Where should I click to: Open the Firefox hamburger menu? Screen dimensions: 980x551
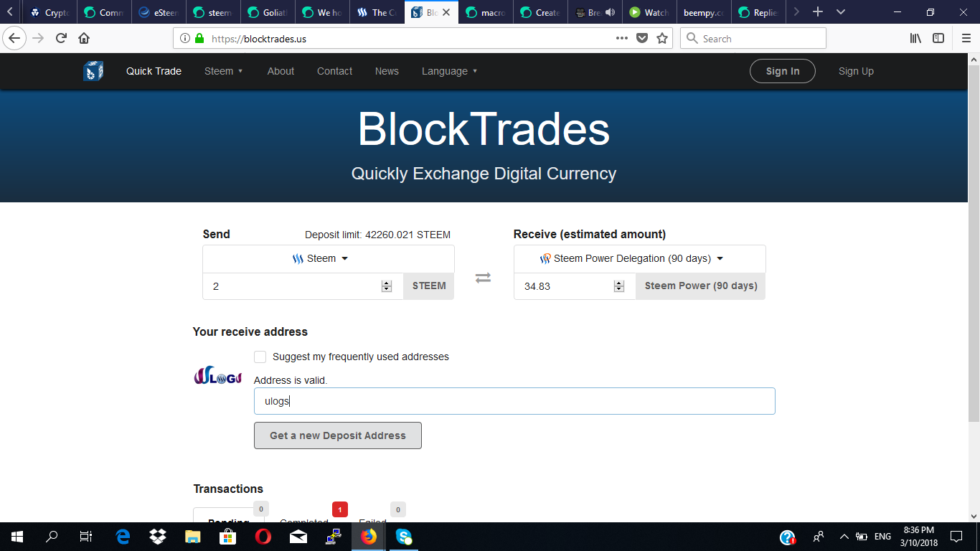tap(966, 38)
